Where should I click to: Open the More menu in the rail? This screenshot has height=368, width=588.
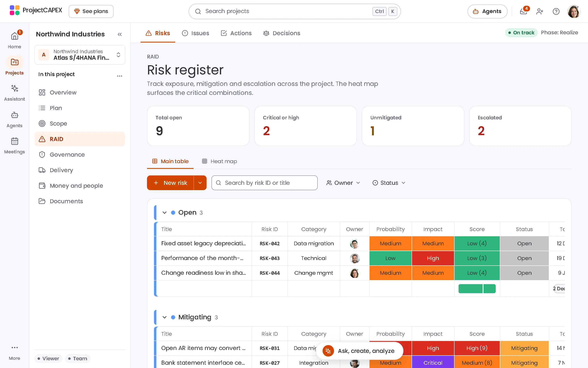14,352
